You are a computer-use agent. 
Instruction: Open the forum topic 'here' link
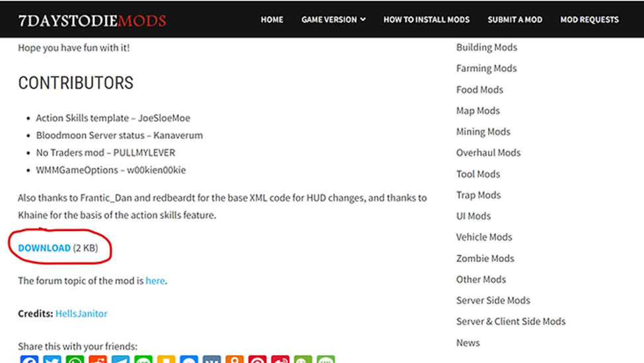tap(155, 280)
